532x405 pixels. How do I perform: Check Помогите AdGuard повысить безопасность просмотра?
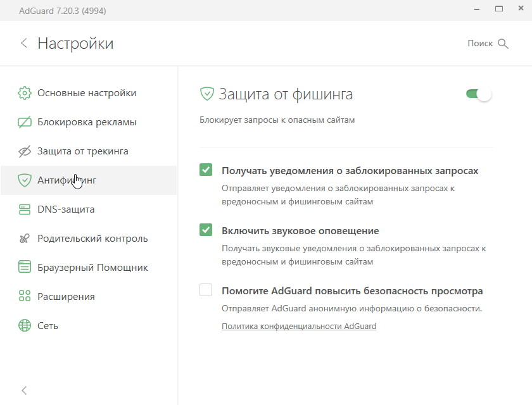coord(206,290)
